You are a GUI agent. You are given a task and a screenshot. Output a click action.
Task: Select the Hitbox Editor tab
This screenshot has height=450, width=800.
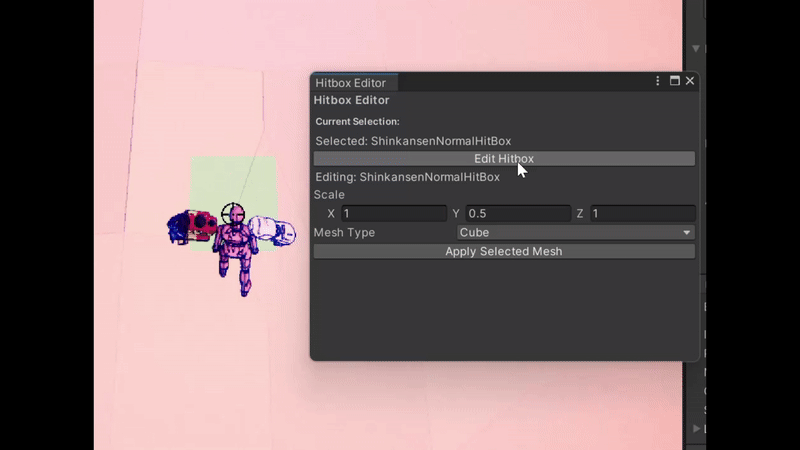[x=354, y=83]
